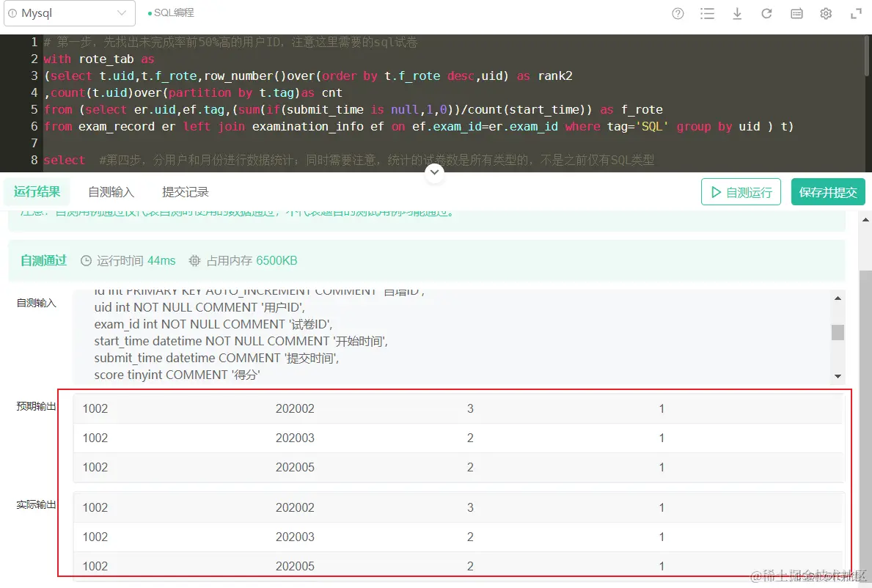Switch to 提交记录 tab
The height and width of the screenshot is (588, 872).
coord(186,192)
